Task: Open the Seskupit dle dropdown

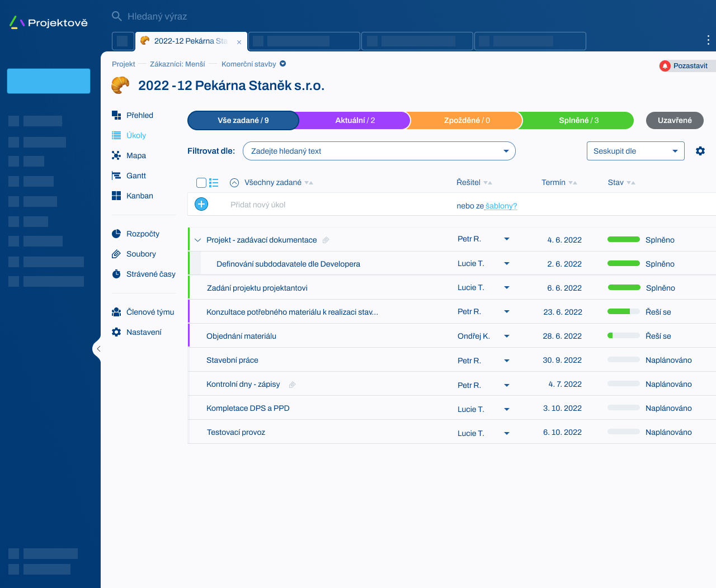Action: click(x=635, y=151)
